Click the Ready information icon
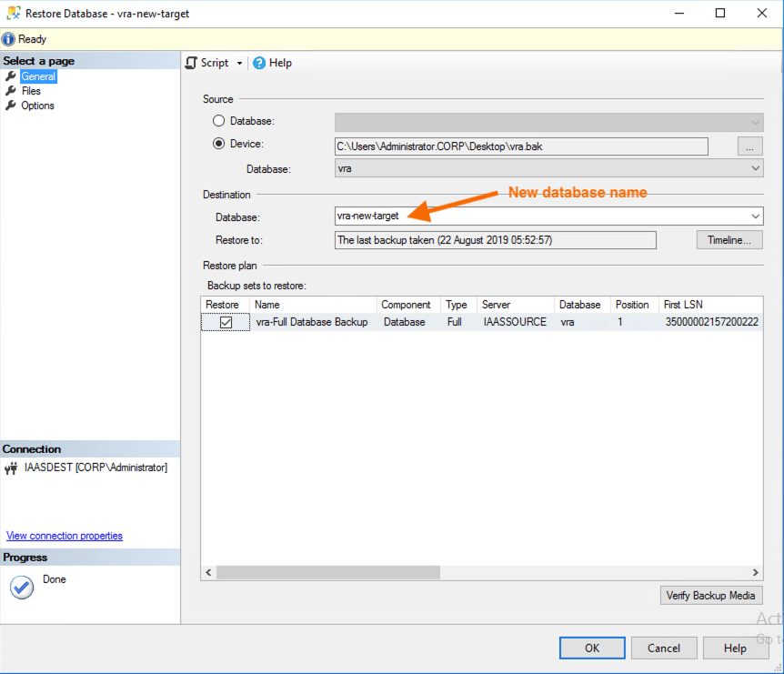 (x=9, y=39)
